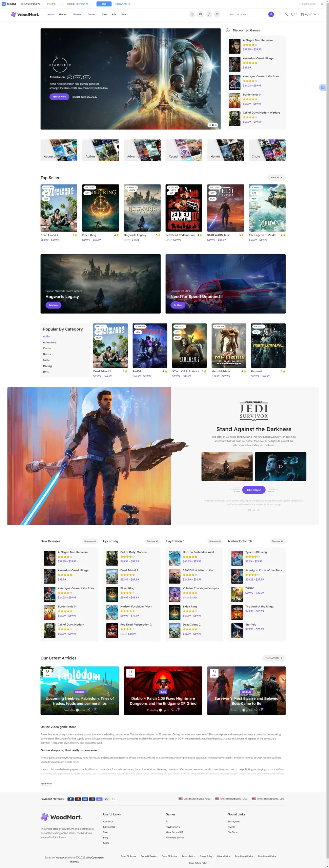Click the Apple Pay payment icon

pos(106,799)
